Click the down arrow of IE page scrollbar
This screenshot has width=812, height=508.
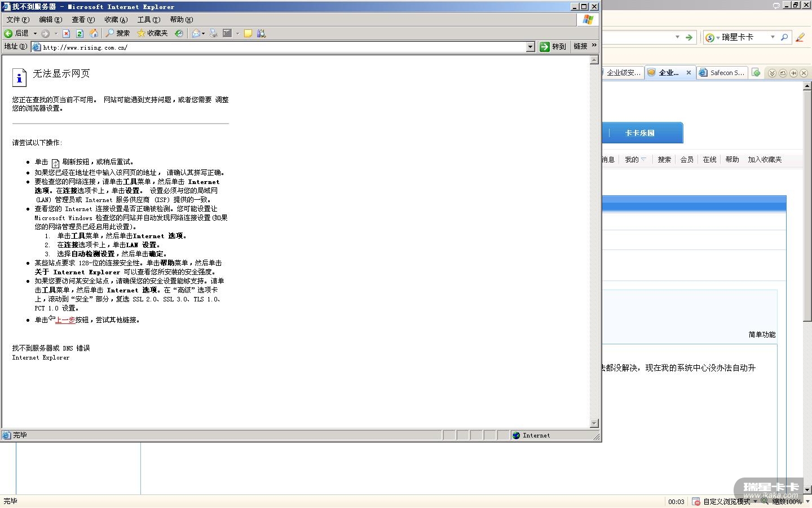tap(594, 423)
